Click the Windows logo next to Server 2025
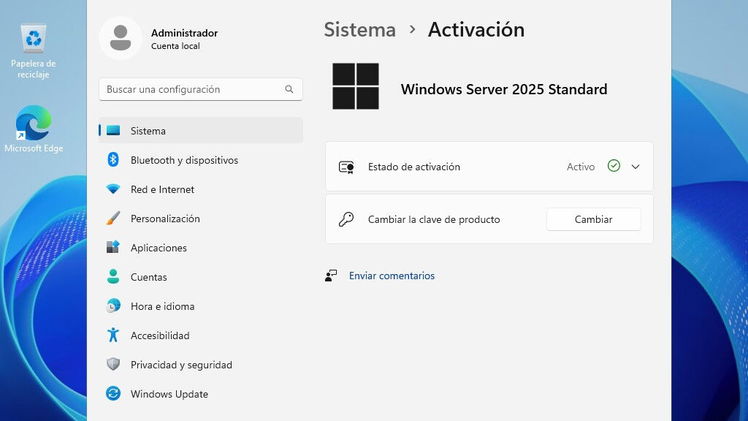This screenshot has height=421, width=748. click(x=355, y=86)
